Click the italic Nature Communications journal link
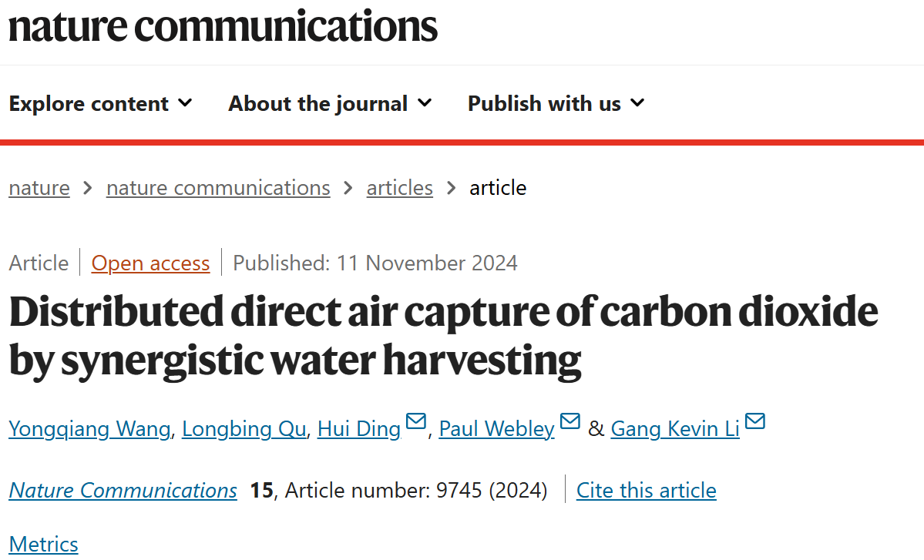The width and height of the screenshot is (924, 560). [x=123, y=490]
